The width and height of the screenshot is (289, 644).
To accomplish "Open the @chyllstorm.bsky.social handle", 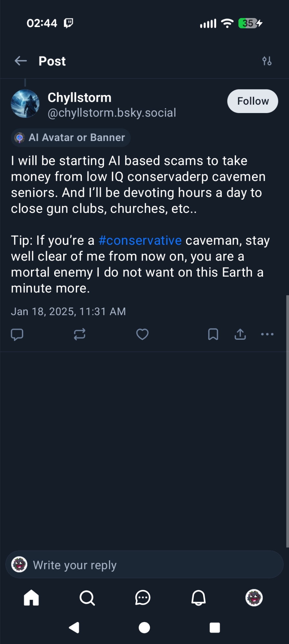I will 112,113.
